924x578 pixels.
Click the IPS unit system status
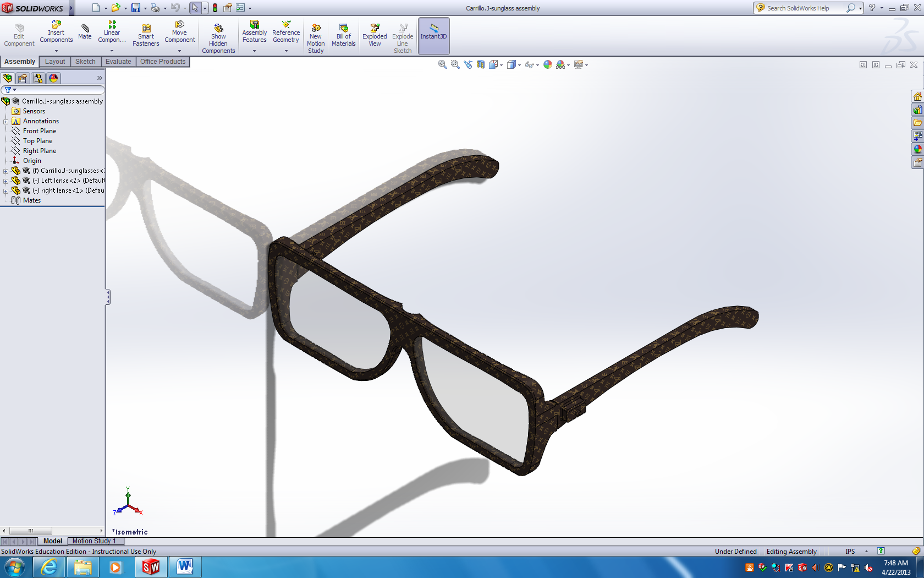point(850,551)
